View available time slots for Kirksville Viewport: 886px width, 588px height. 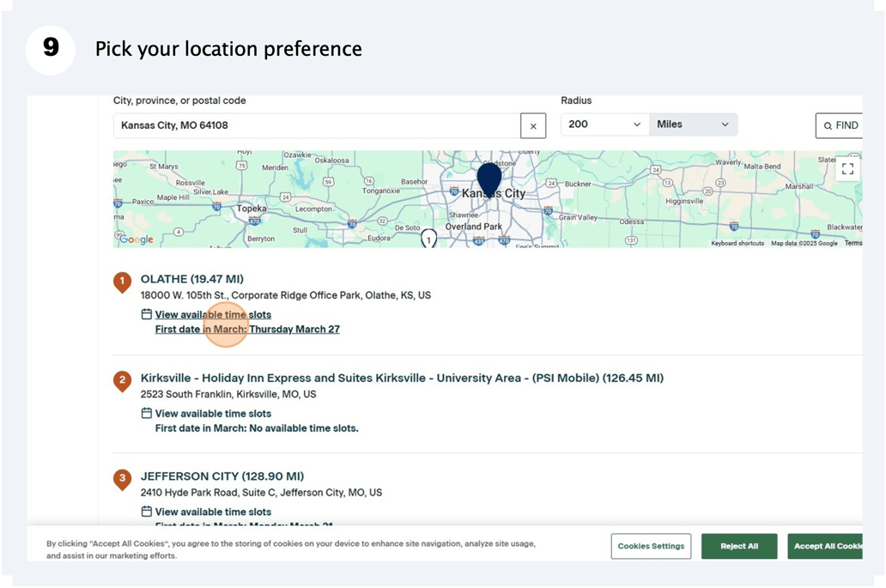pos(213,414)
